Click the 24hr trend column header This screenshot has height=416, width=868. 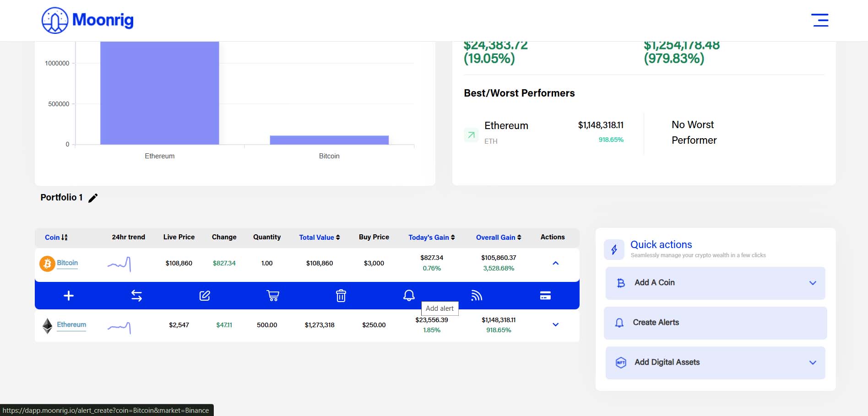(x=128, y=237)
